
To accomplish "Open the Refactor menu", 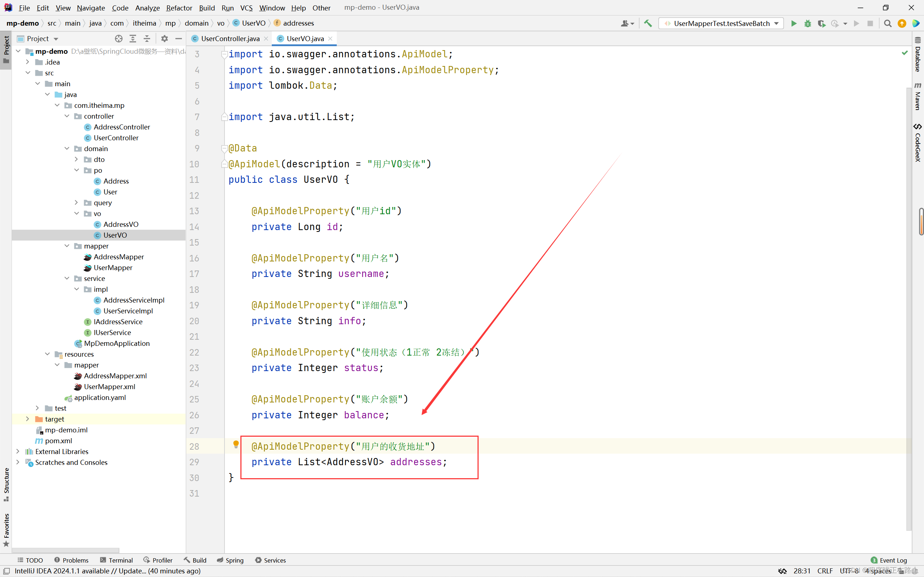I will pos(179,8).
